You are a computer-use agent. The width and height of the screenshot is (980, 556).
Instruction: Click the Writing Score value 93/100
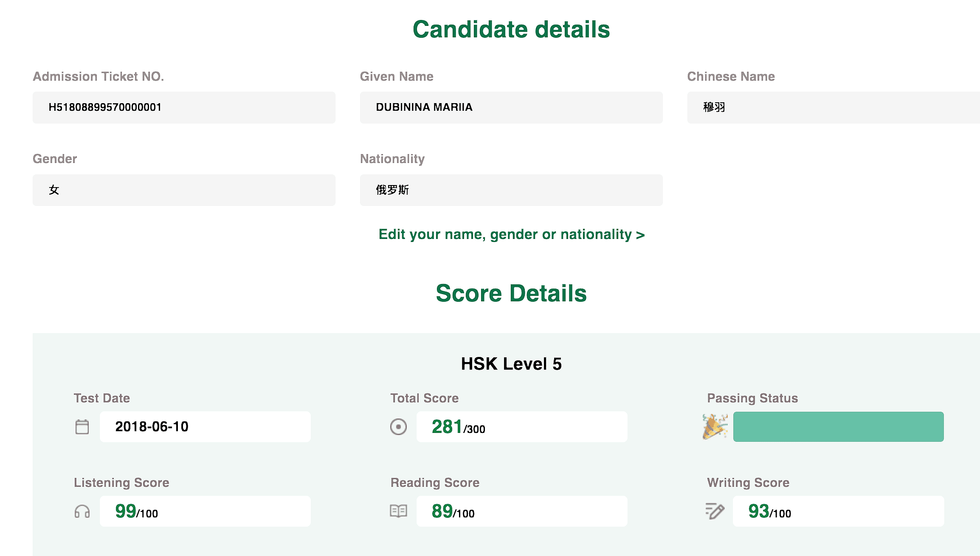click(839, 511)
